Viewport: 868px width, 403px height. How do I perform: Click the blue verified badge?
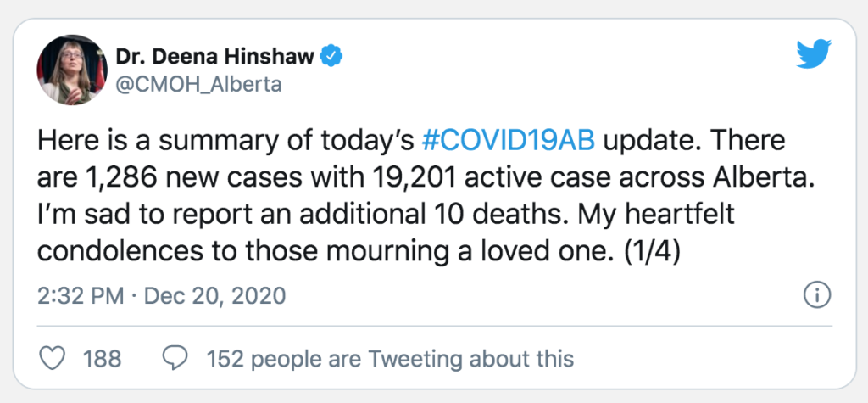333,57
